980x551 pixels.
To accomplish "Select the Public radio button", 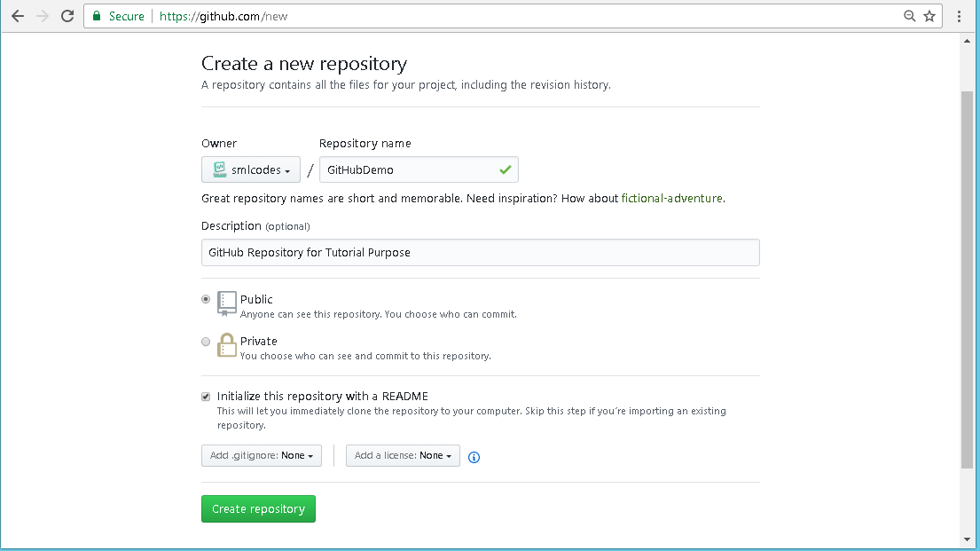I will tap(206, 300).
